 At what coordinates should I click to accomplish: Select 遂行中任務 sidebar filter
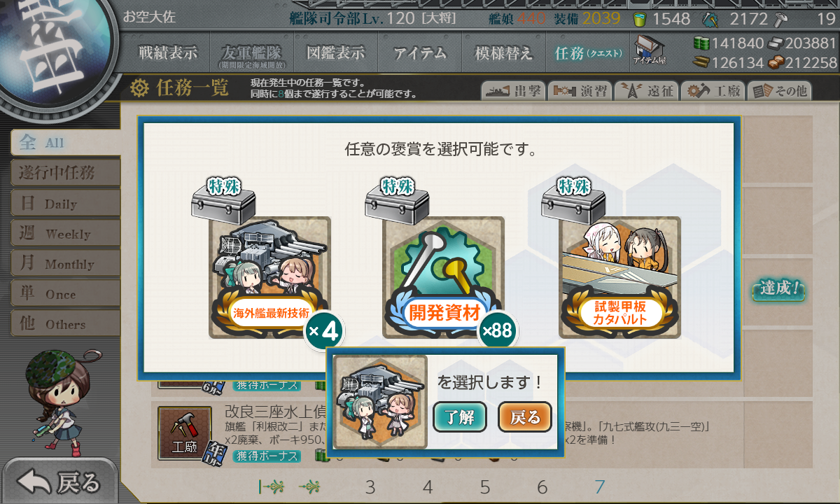pyautogui.click(x=64, y=173)
